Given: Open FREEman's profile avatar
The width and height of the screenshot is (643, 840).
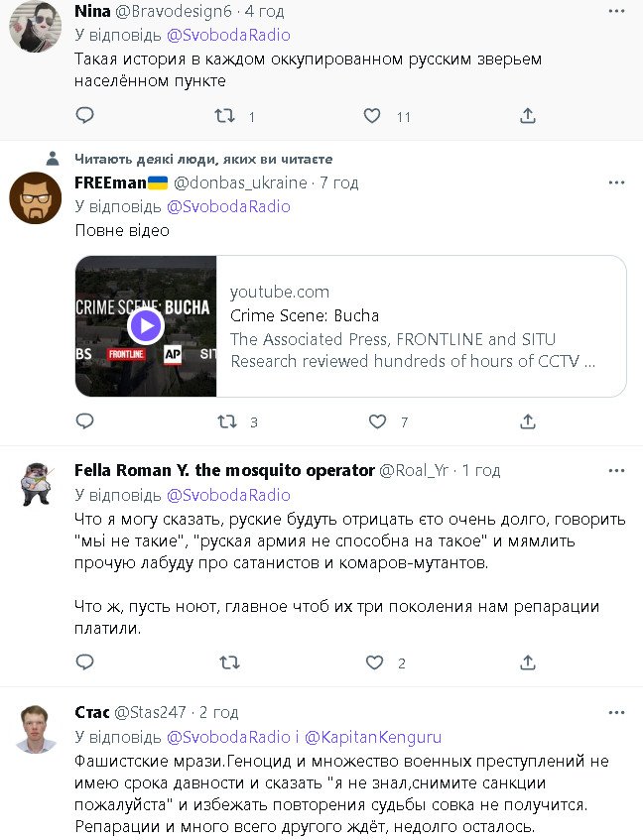Looking at the screenshot, I should (x=35, y=198).
